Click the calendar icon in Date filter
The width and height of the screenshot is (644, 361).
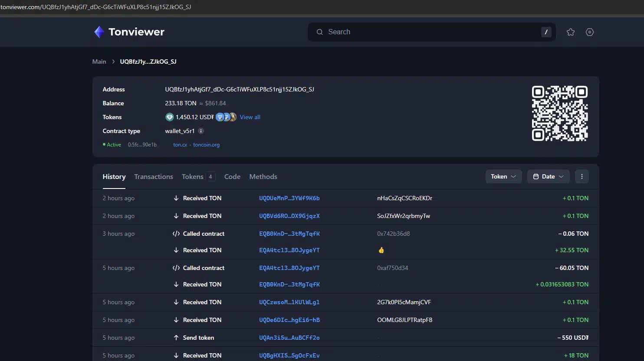(536, 176)
